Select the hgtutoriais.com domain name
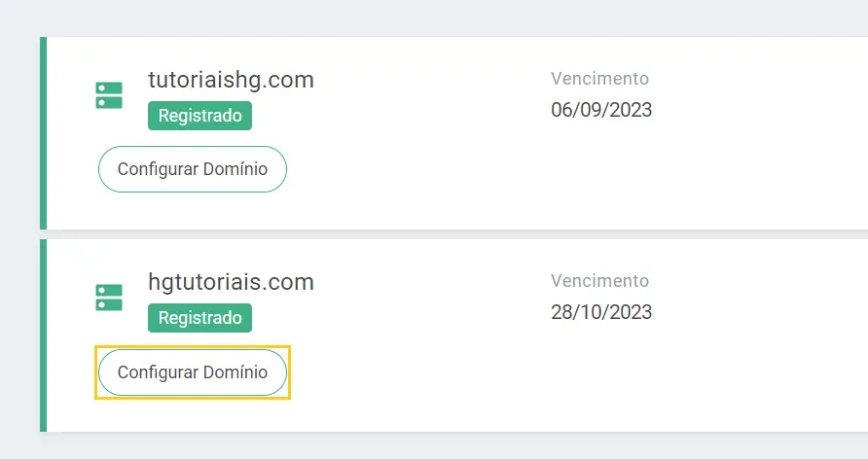868x459 pixels. pos(231,283)
